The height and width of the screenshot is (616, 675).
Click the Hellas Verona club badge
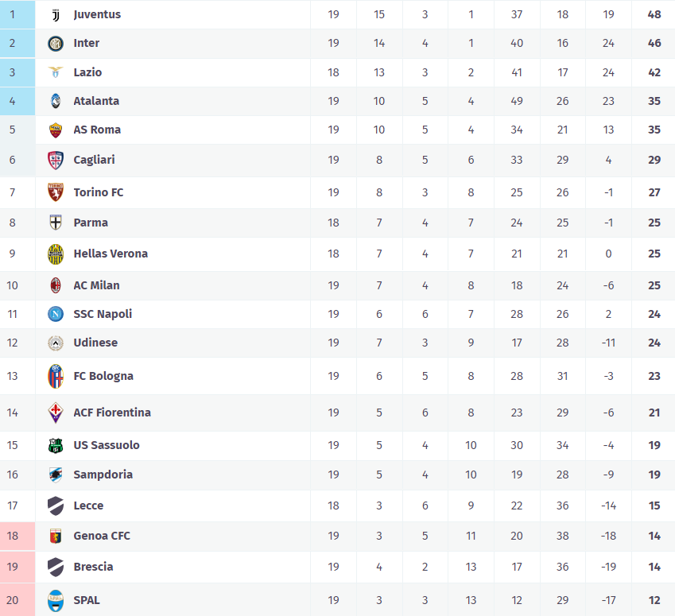click(x=55, y=254)
